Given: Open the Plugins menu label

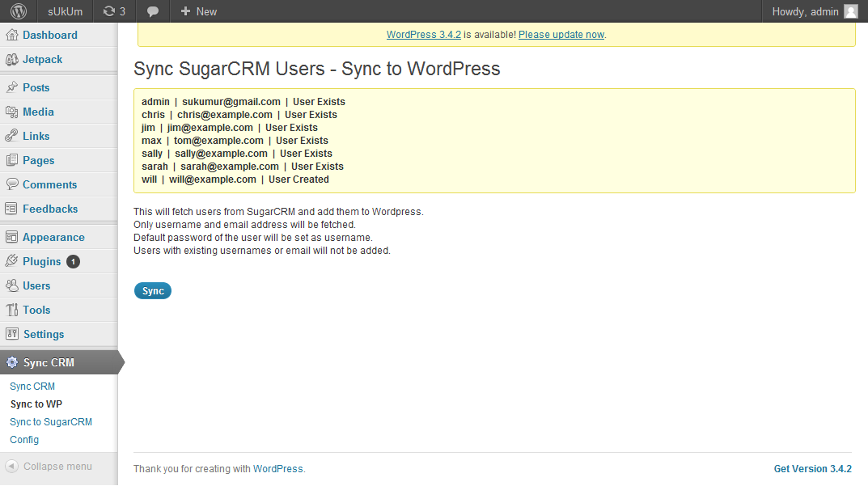Looking at the screenshot, I should [41, 261].
